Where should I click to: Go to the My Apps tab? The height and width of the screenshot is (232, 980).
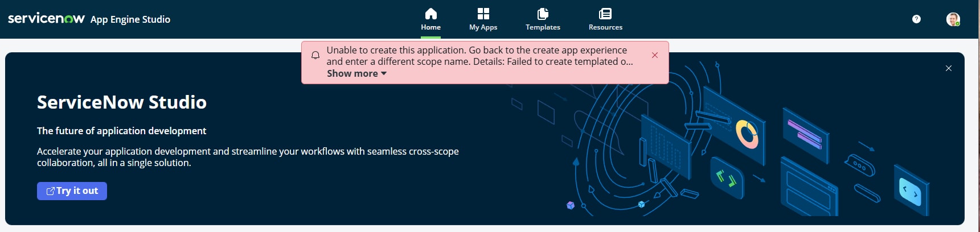click(483, 19)
